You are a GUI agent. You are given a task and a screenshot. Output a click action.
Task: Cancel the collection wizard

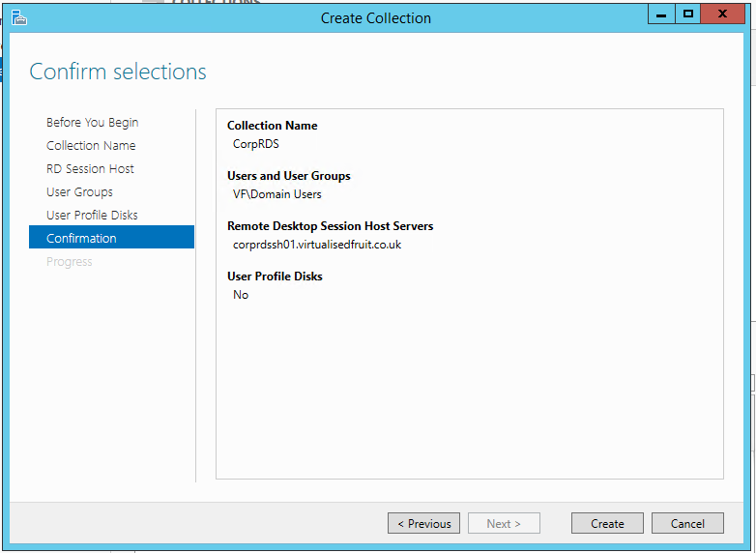(687, 524)
